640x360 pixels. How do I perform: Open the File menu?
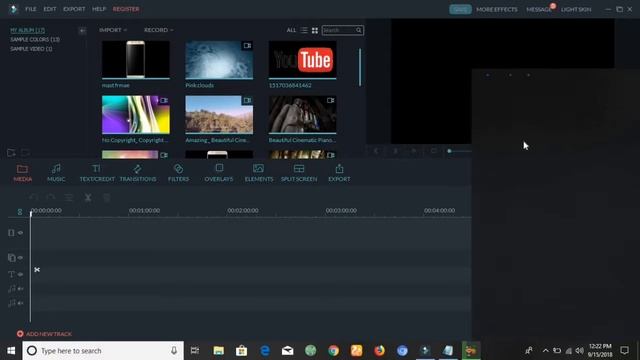point(31,9)
